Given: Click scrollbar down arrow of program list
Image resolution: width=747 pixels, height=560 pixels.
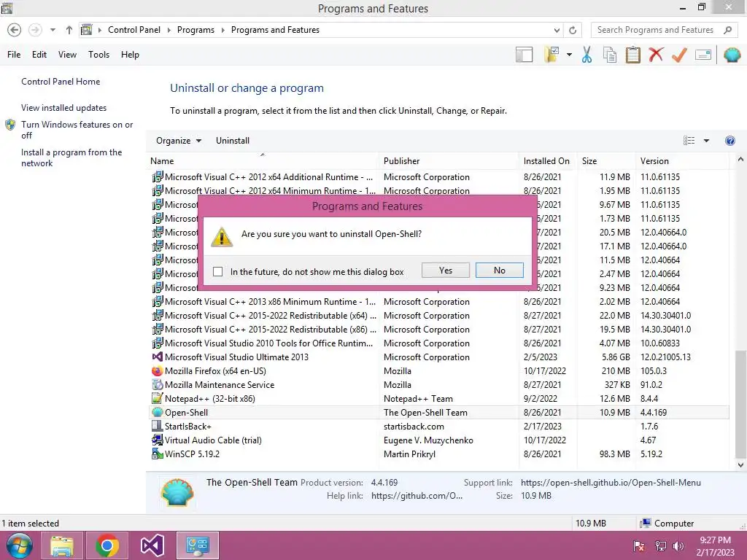Looking at the screenshot, I should 740,464.
